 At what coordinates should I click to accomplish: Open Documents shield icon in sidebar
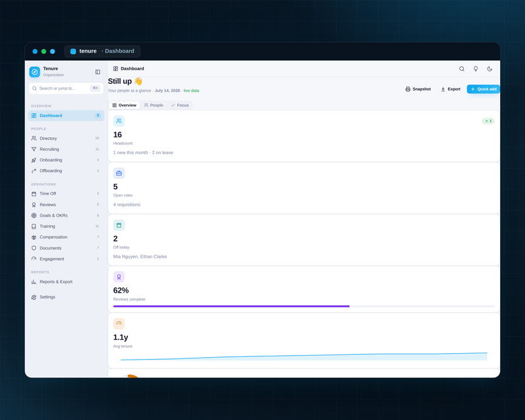[x=34, y=248]
